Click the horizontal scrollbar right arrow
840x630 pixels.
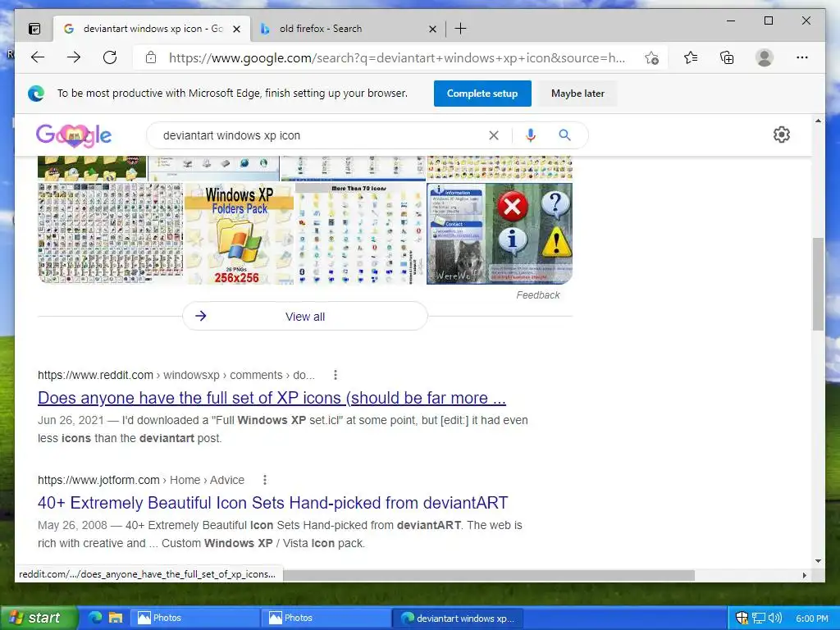coord(804,575)
